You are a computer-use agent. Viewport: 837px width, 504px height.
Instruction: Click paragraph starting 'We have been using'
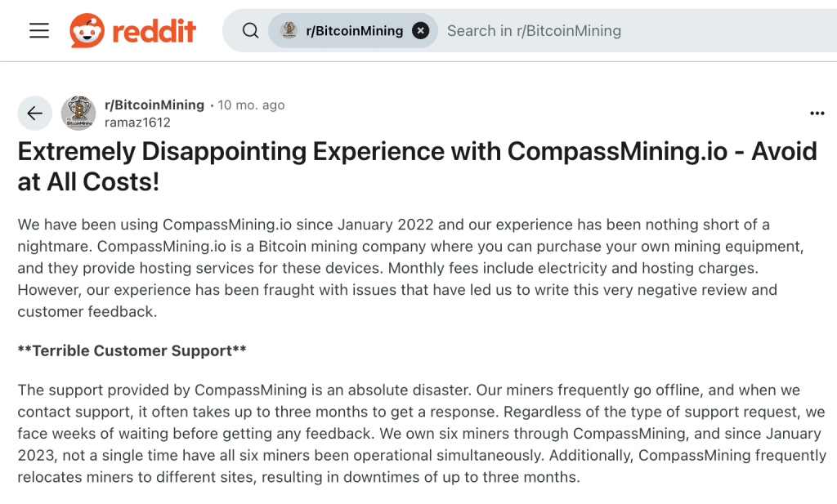tap(392, 267)
